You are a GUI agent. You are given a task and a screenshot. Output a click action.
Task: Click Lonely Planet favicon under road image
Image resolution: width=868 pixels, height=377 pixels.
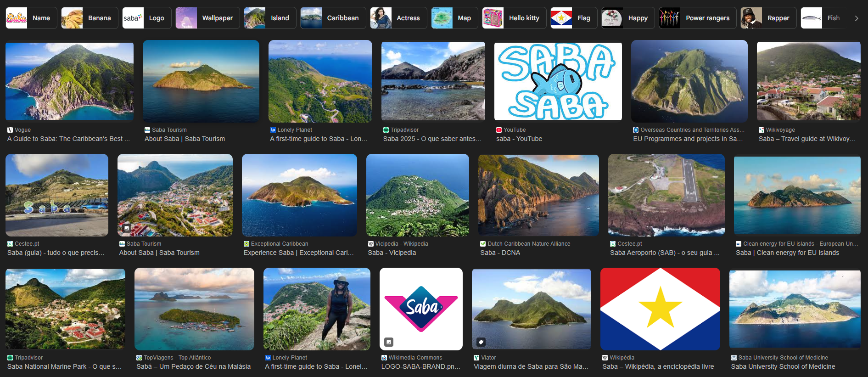[273, 130]
